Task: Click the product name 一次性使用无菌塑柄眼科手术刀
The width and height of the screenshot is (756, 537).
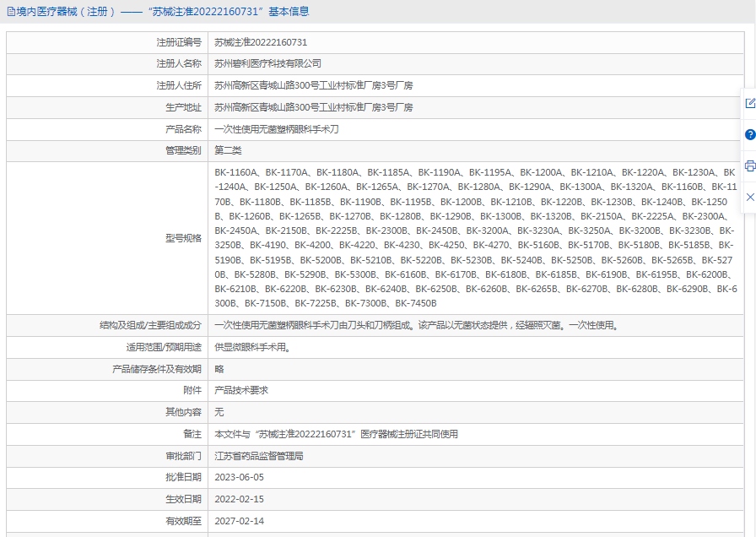Action: click(276, 130)
